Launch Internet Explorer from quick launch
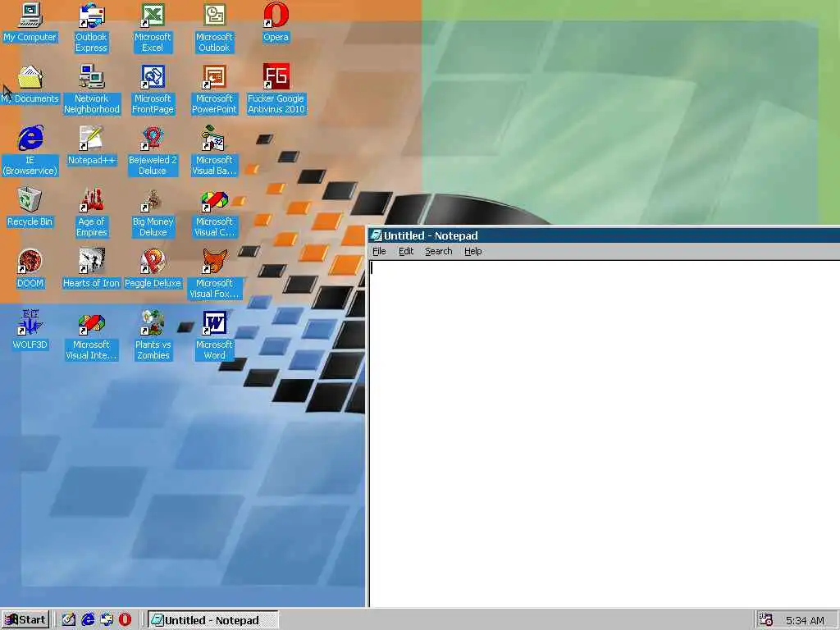 click(88, 620)
